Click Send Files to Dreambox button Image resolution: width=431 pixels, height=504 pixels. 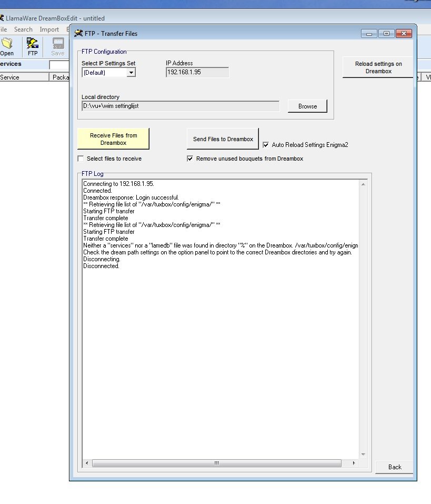(x=223, y=139)
